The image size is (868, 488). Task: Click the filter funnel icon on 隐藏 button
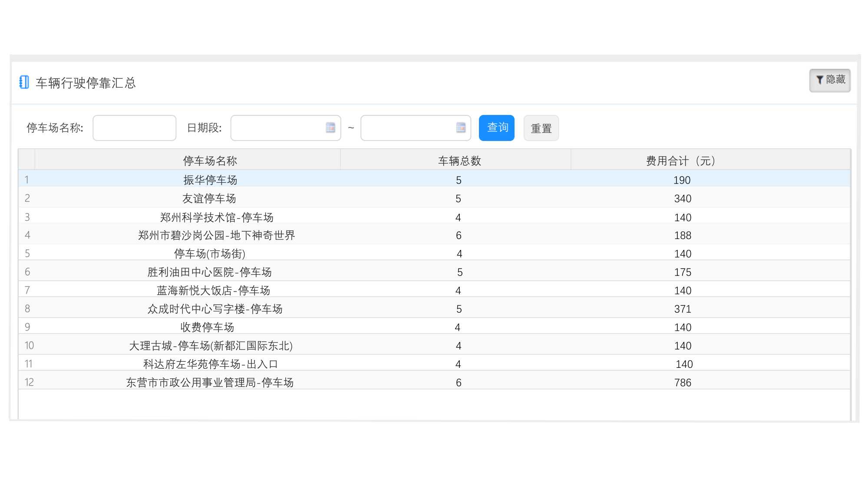coord(819,80)
